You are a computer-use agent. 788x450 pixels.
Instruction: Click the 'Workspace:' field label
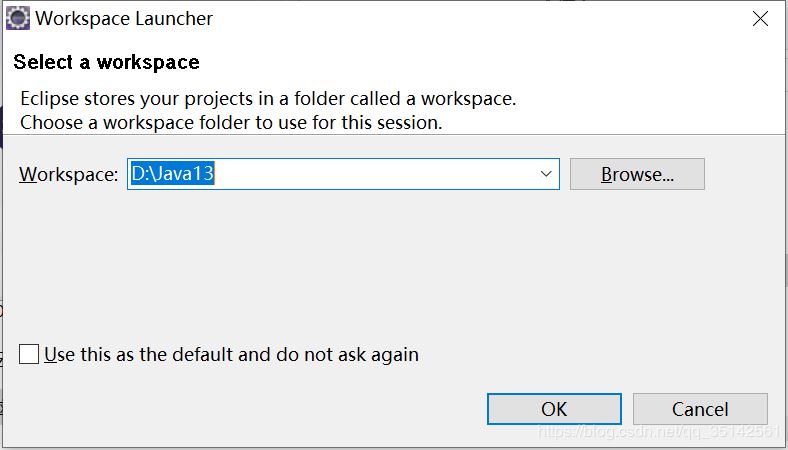click(x=68, y=174)
